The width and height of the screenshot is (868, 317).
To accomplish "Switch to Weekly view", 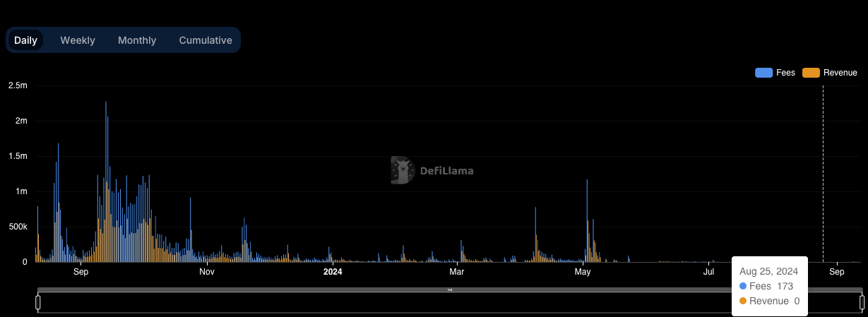I will (78, 40).
